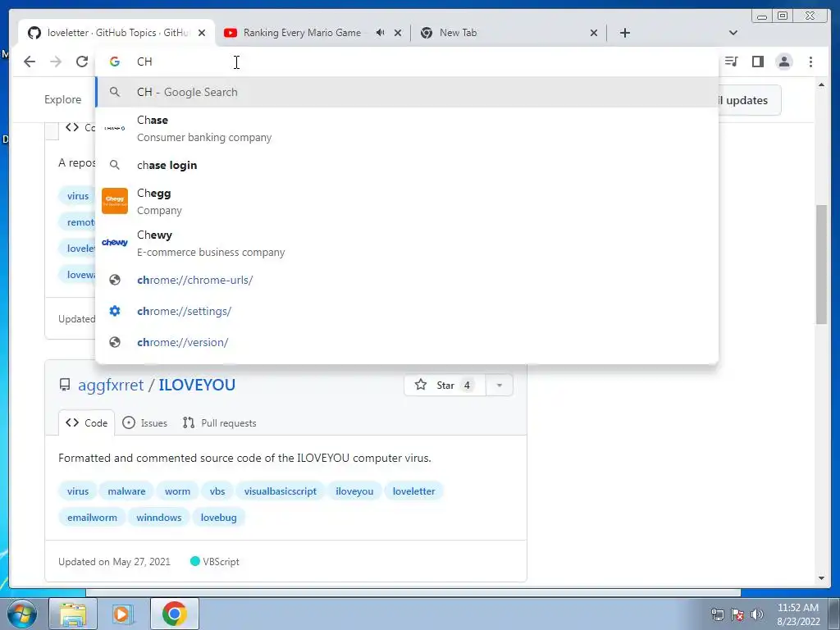
Task: Open the Code tab of ILOVEYOU
Action: [87, 423]
